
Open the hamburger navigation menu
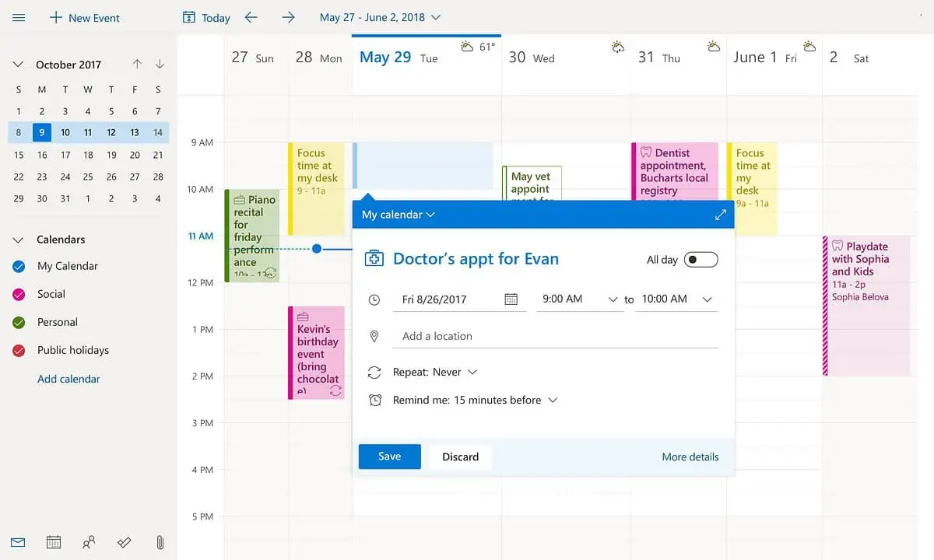(19, 17)
